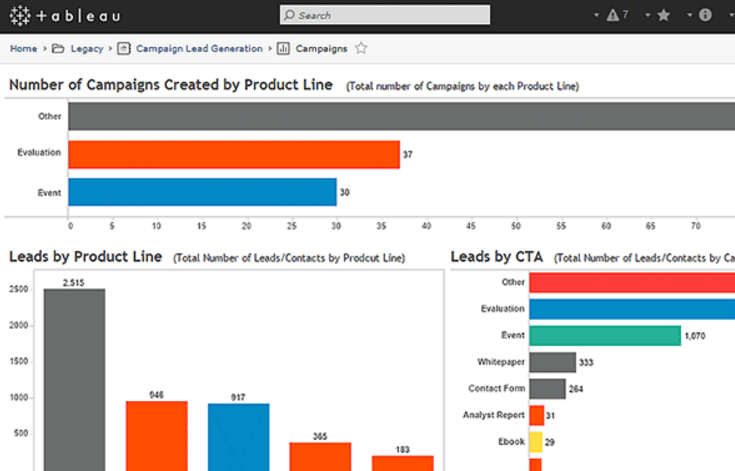Click inside the Search field

[x=390, y=15]
